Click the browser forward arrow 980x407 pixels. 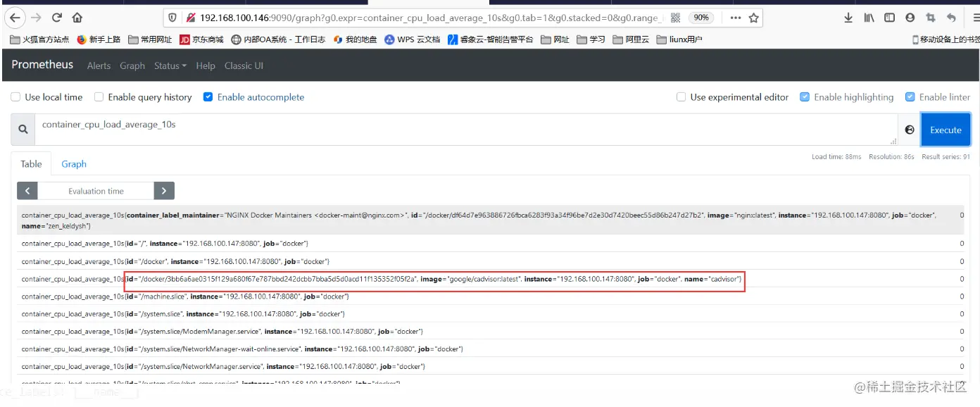pos(37,18)
